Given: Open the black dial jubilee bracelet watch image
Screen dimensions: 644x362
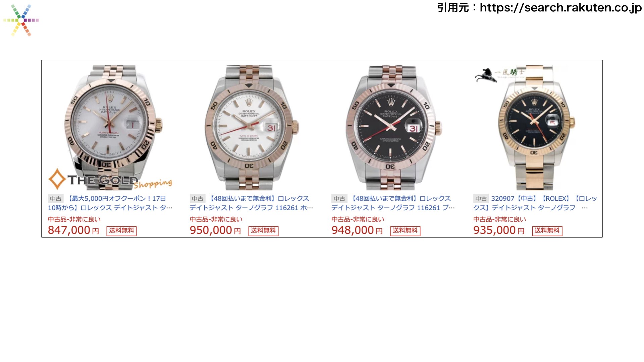Looking at the screenshot, I should coord(393,127).
